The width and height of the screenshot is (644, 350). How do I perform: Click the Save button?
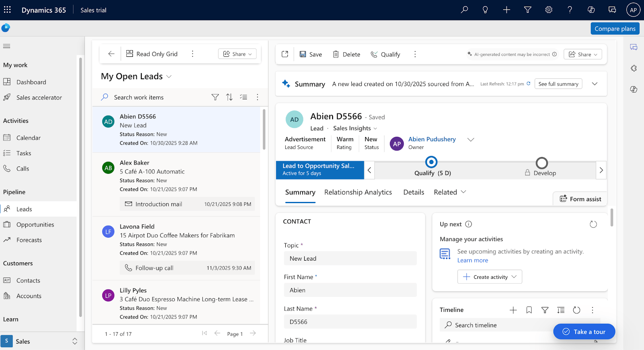coord(311,54)
